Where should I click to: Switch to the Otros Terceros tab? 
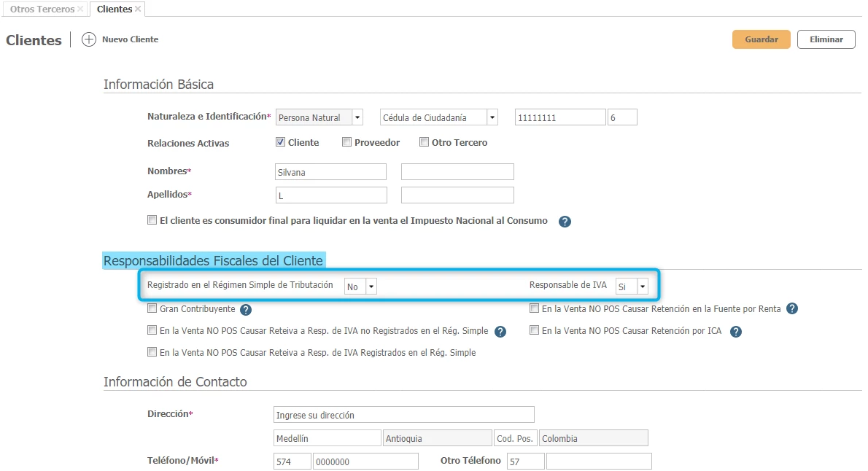(x=42, y=9)
